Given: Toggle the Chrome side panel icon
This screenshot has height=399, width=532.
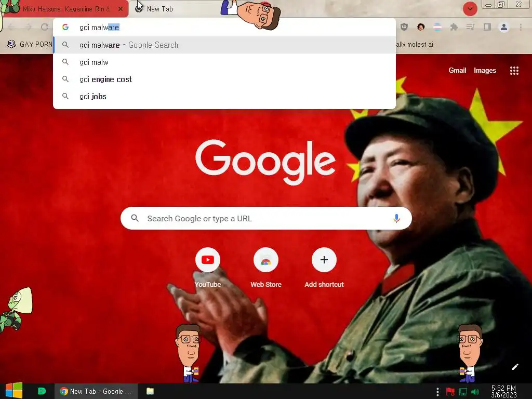Looking at the screenshot, I should [487, 27].
